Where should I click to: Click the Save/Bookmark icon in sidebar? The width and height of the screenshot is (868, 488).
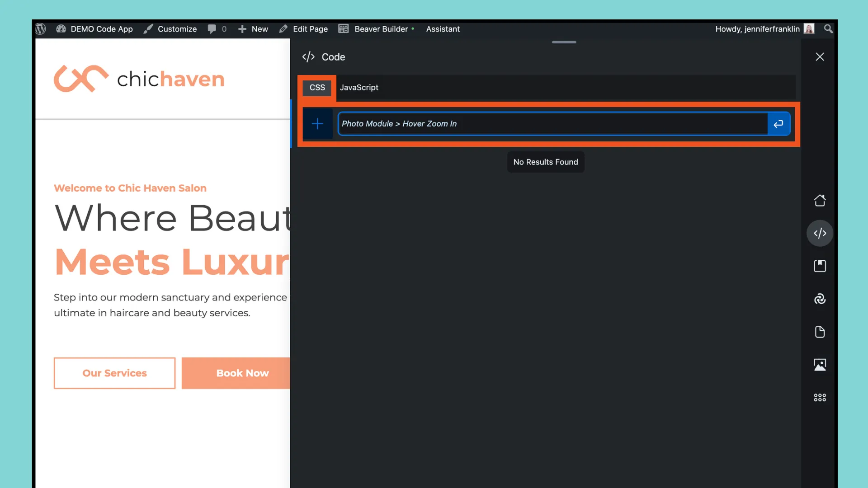pyautogui.click(x=820, y=265)
